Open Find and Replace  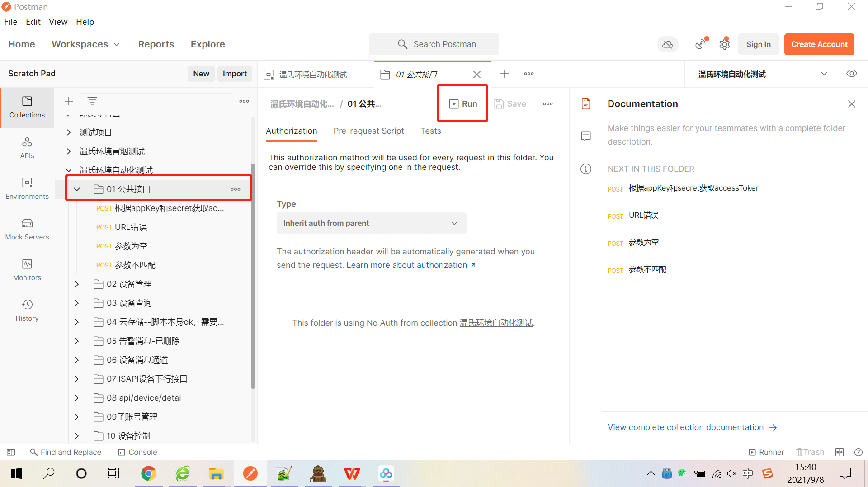pyautogui.click(x=66, y=452)
